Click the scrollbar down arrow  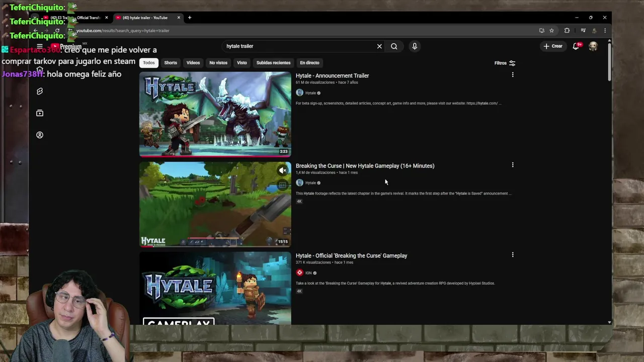pyautogui.click(x=609, y=322)
